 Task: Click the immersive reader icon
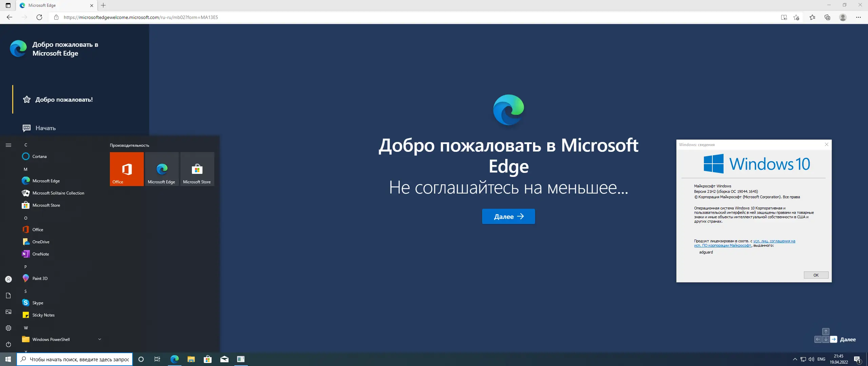[x=784, y=17]
